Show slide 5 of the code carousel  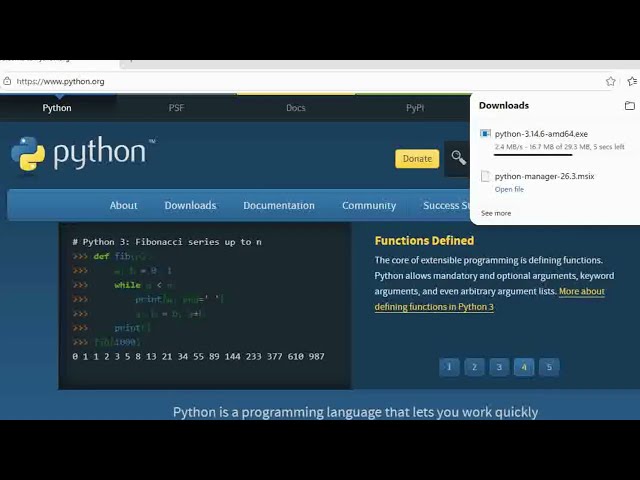(549, 367)
